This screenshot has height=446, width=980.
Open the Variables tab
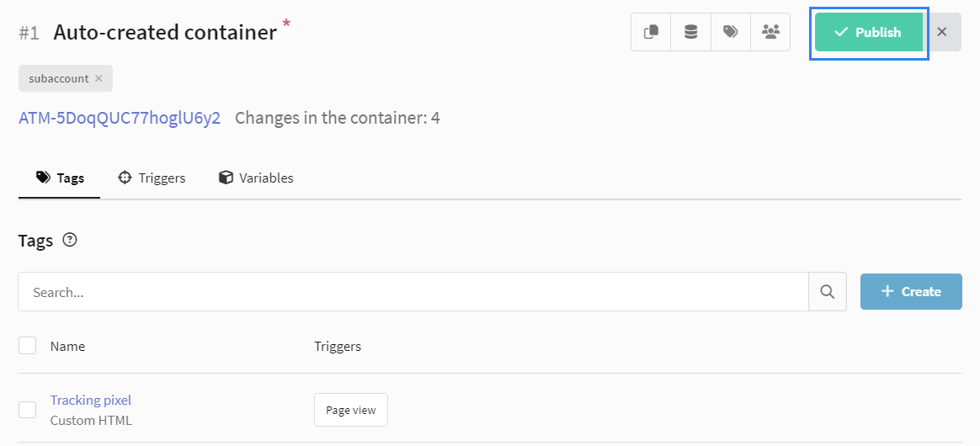[256, 178]
